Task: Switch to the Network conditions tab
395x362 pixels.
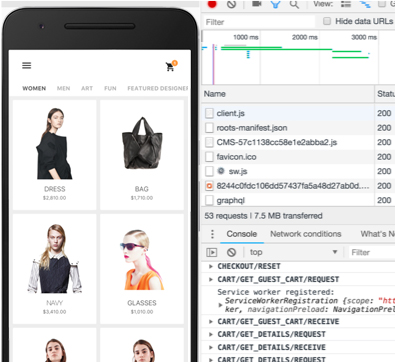Action: coord(306,234)
